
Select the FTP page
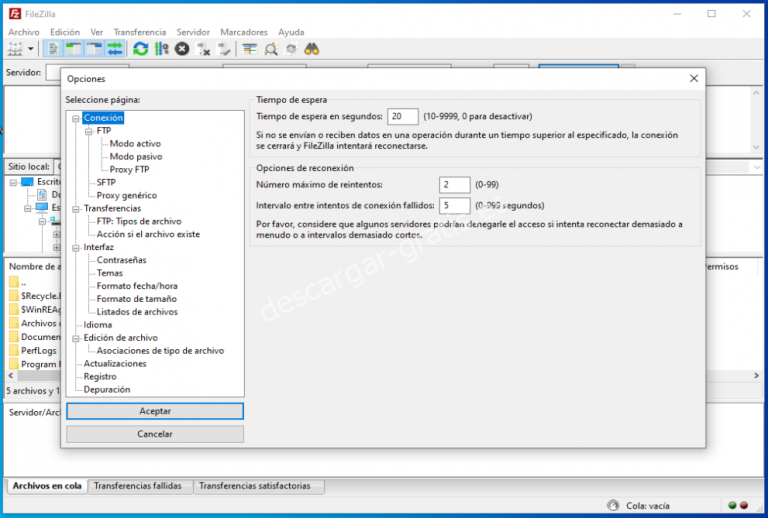click(x=104, y=131)
